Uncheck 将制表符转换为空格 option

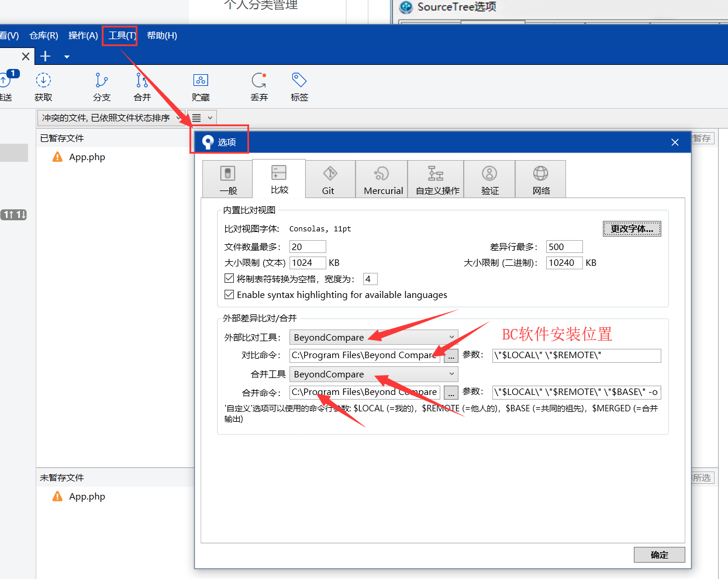[229, 278]
